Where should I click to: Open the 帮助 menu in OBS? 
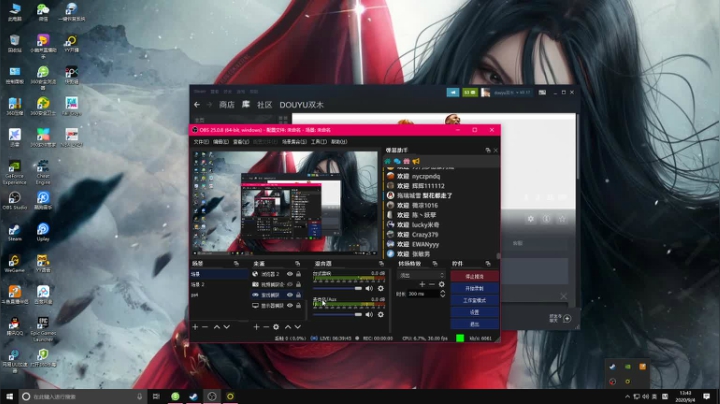pyautogui.click(x=339, y=142)
